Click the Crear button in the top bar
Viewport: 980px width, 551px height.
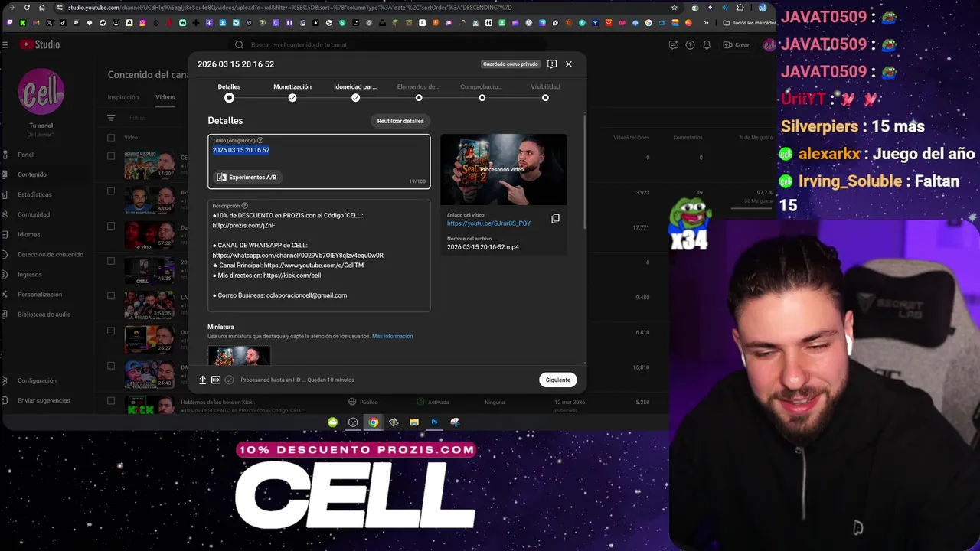click(x=737, y=45)
